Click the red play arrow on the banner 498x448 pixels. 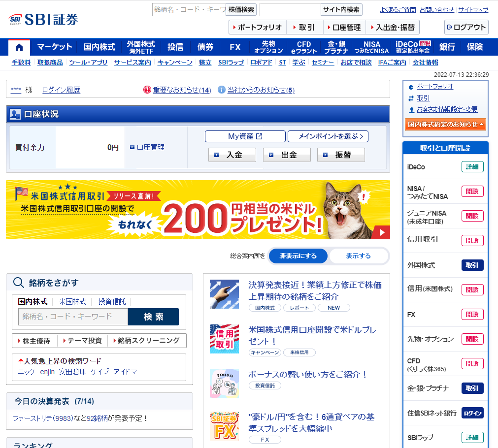point(382,232)
